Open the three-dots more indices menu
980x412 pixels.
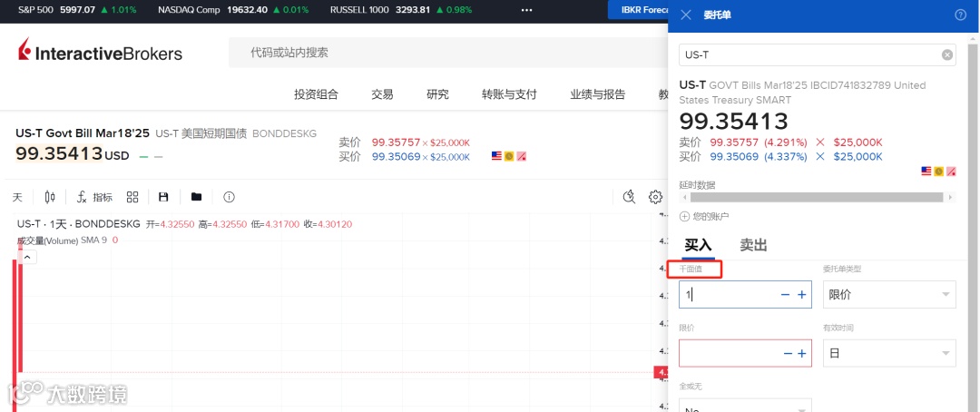pyautogui.click(x=527, y=10)
